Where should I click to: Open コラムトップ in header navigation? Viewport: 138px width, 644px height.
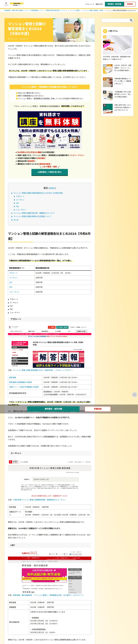tap(89, 4)
